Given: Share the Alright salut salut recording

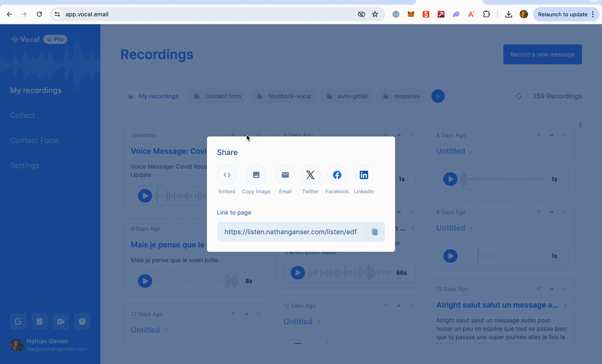Looking at the screenshot, I should tap(551, 289).
